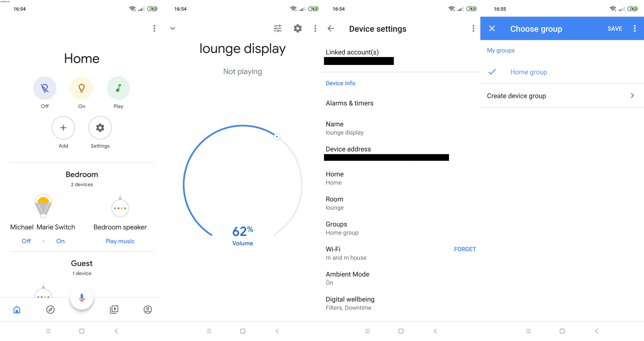Tap battery icon on Choose group screen
The height and width of the screenshot is (341, 644).
coord(632,9)
